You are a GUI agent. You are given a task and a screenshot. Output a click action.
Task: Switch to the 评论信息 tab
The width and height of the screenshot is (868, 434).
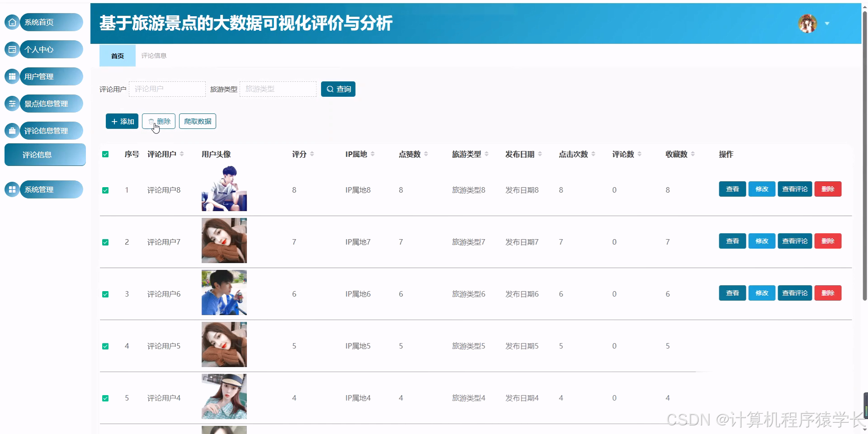(x=154, y=55)
